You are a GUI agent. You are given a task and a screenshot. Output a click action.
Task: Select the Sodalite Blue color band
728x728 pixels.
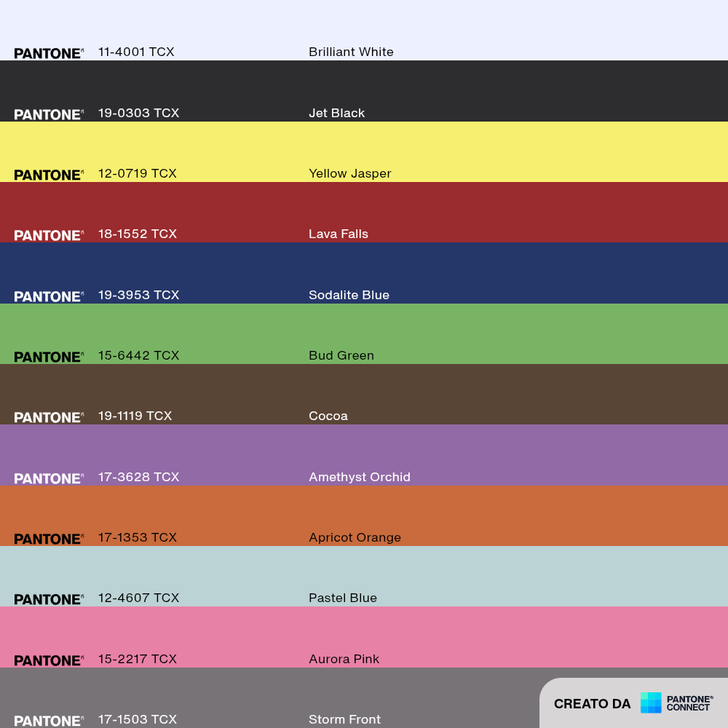(x=364, y=273)
